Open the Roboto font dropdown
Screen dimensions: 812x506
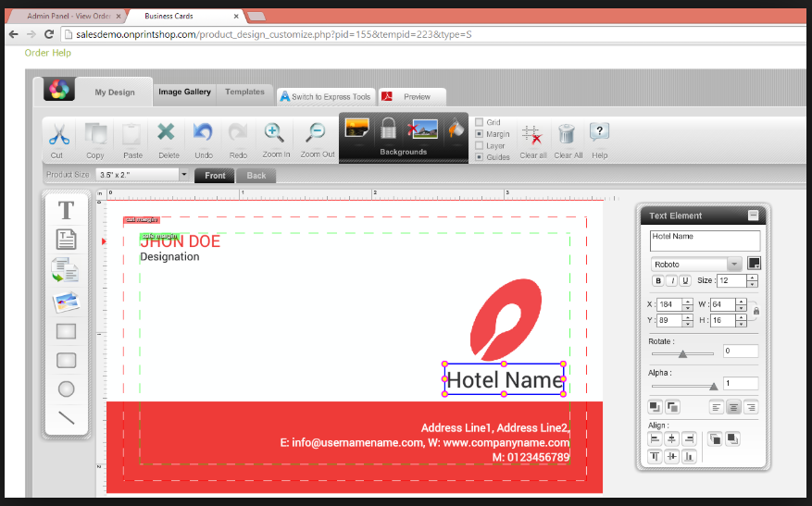pyautogui.click(x=734, y=264)
